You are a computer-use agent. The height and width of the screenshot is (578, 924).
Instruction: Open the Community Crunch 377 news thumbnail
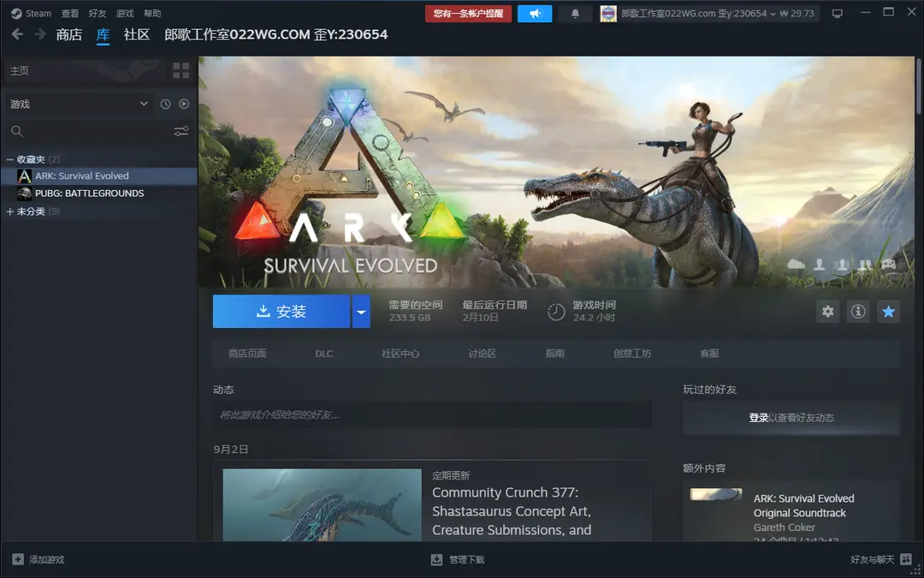tap(323, 505)
